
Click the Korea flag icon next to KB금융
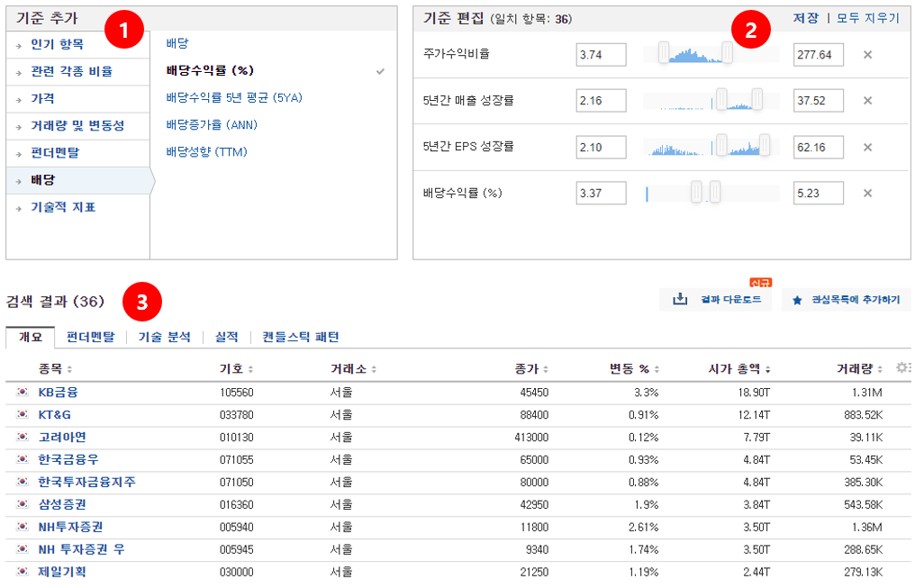coord(23,392)
